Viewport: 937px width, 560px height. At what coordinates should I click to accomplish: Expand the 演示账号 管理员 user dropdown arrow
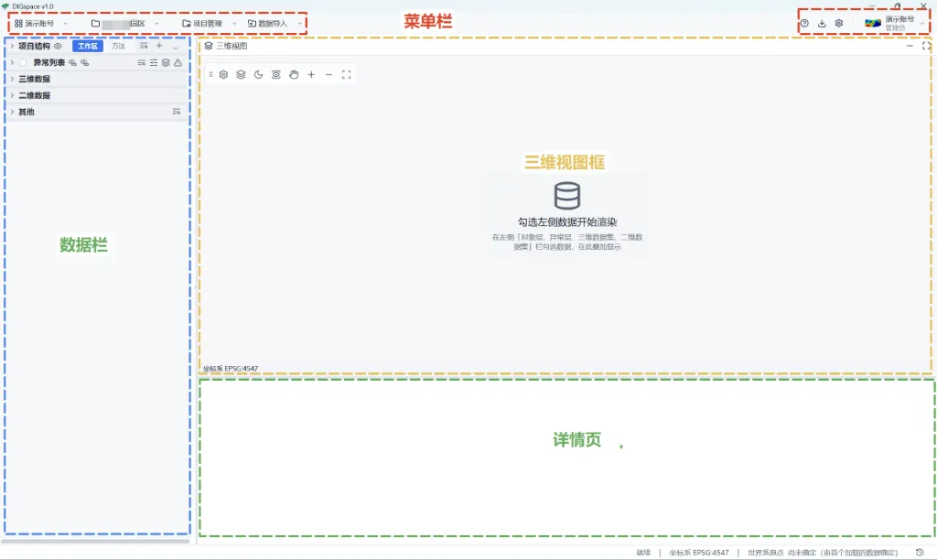pos(922,23)
